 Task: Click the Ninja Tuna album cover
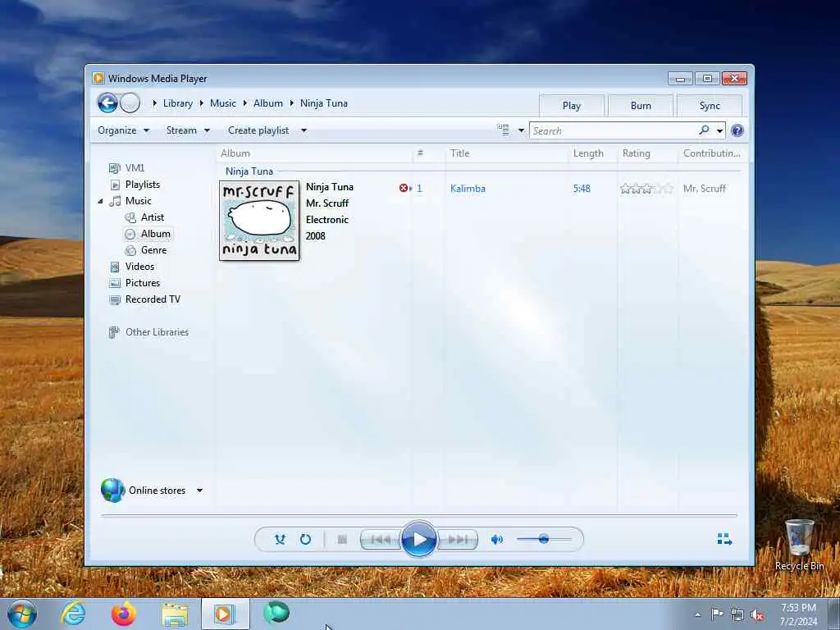259,221
